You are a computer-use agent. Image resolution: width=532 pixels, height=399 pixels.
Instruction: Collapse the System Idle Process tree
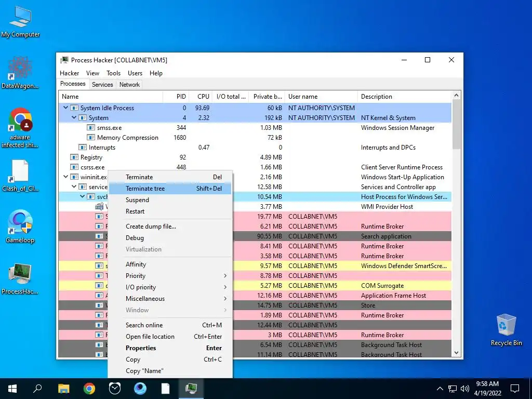pyautogui.click(x=65, y=108)
